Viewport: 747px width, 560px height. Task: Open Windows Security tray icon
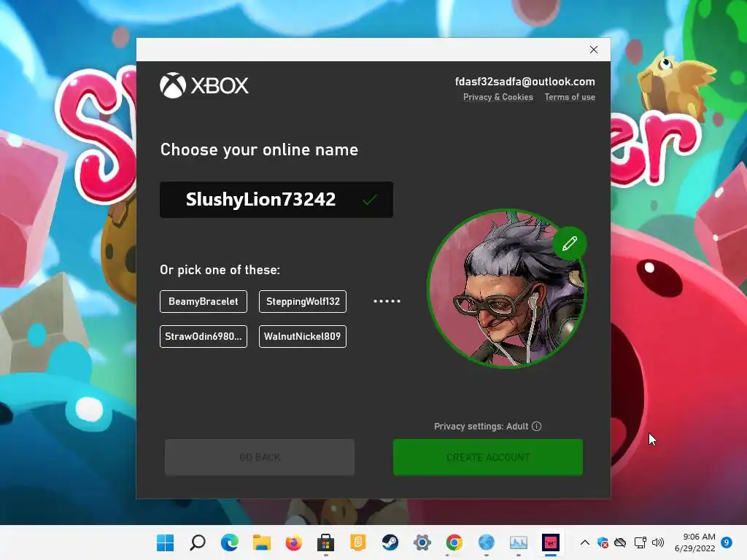pyautogui.click(x=603, y=542)
